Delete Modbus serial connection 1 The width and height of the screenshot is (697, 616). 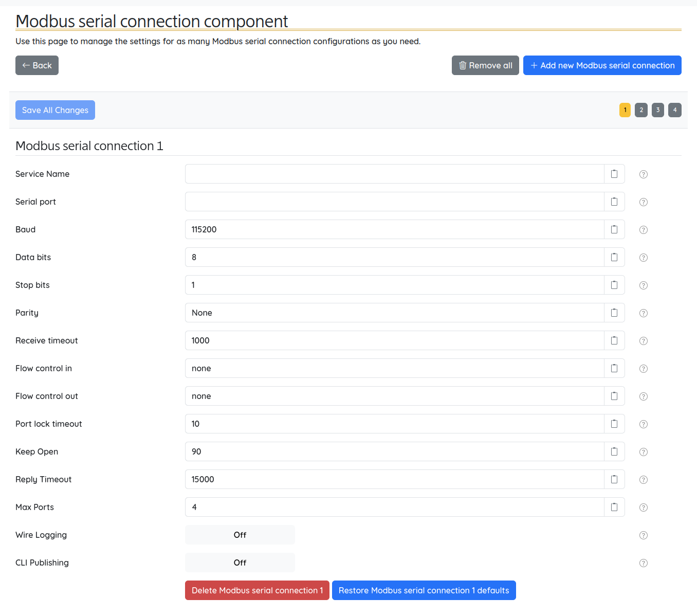257,590
